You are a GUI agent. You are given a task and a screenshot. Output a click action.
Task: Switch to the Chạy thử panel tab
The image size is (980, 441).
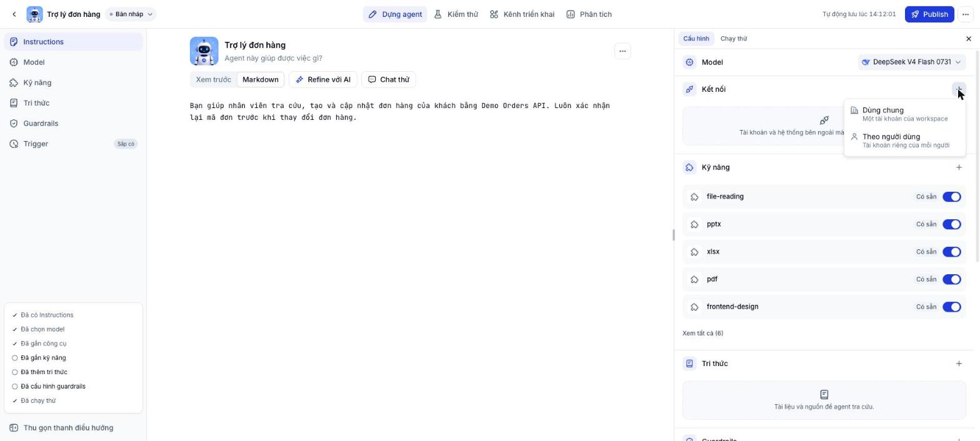(734, 39)
